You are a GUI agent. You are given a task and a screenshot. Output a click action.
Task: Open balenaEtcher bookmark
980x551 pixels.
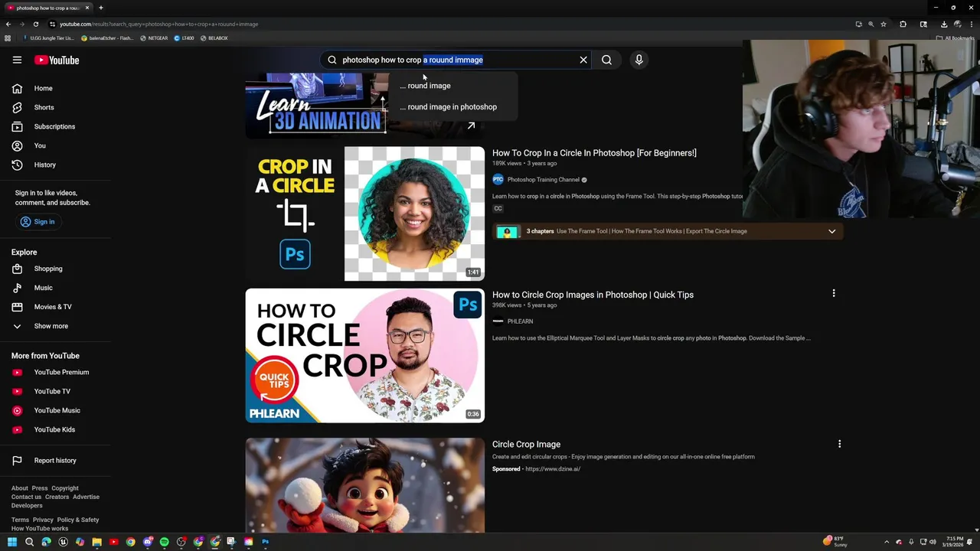tap(107, 38)
